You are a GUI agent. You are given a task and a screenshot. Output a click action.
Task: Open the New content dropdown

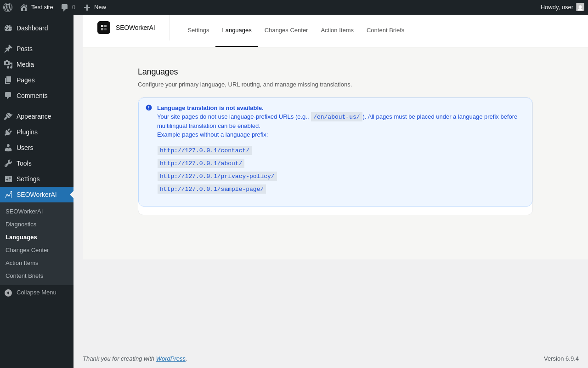coord(95,7)
